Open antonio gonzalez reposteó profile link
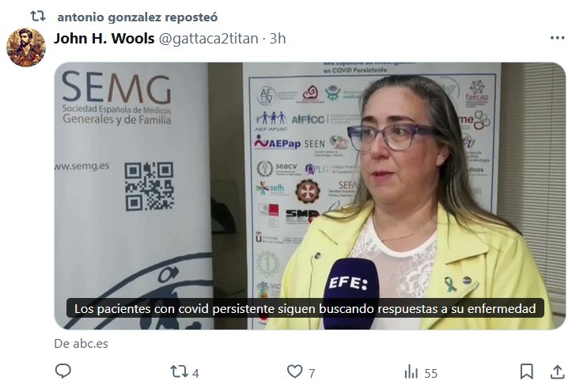 (x=138, y=17)
